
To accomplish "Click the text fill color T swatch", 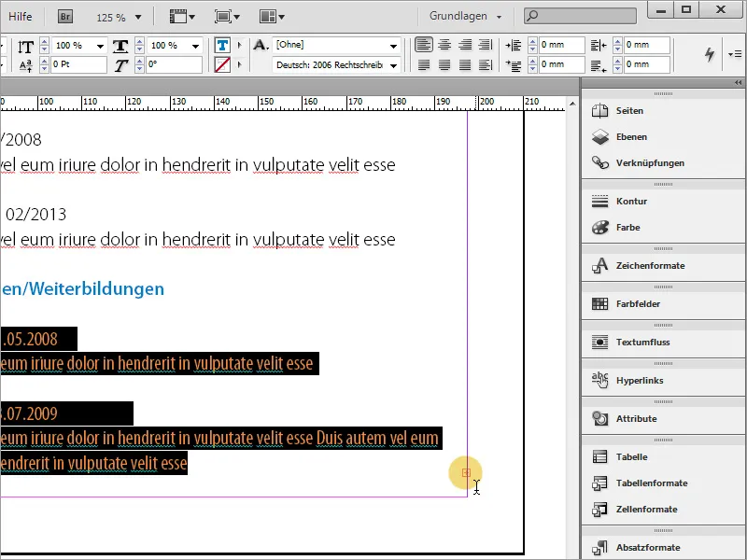I will pyautogui.click(x=222, y=45).
